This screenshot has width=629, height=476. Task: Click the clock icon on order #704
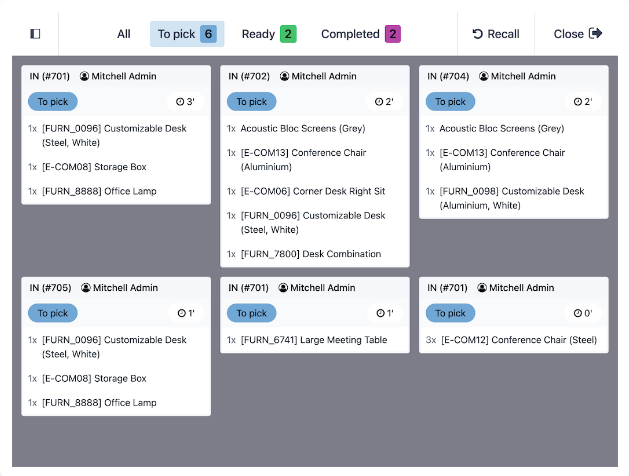click(578, 101)
